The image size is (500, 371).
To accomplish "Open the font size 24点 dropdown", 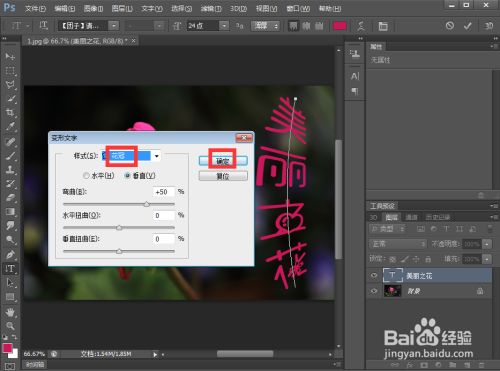I will click(x=225, y=26).
